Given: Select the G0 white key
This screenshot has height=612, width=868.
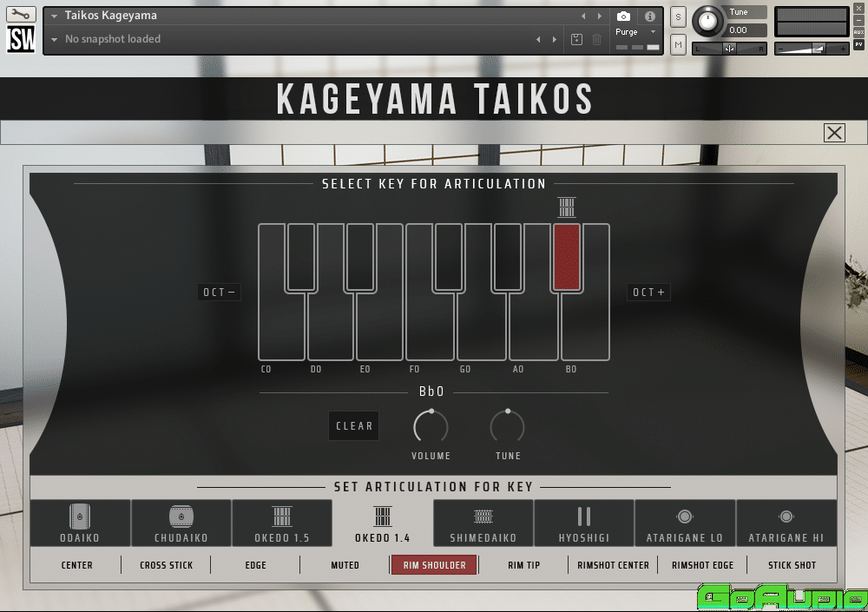Looking at the screenshot, I should [481, 326].
